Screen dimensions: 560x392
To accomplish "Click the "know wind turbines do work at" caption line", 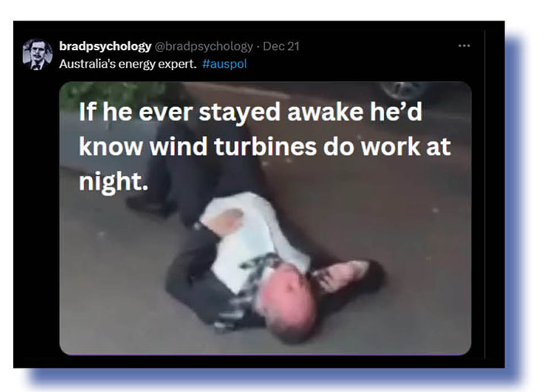I will click(264, 147).
